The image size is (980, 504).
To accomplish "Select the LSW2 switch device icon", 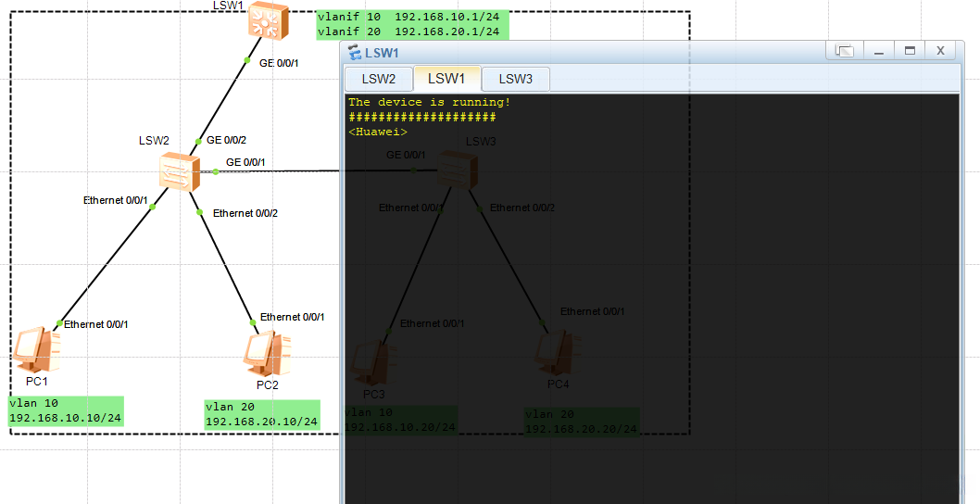I will point(180,170).
